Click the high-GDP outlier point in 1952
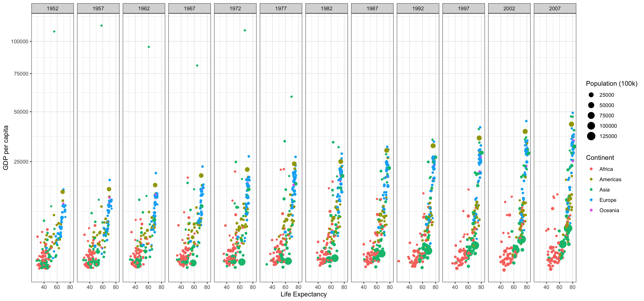This screenshot has height=301, width=644. coord(54,32)
